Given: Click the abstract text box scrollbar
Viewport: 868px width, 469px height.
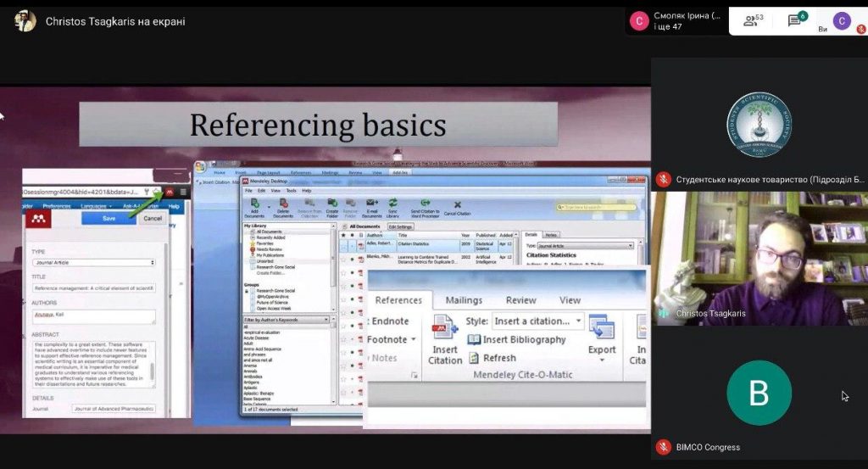Looking at the screenshot, I should [x=153, y=370].
